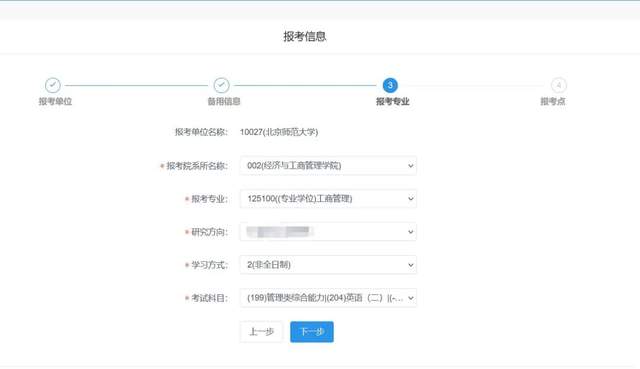The image size is (640, 369).
Task: Click the 学习方式 field label
Action: coord(209,265)
